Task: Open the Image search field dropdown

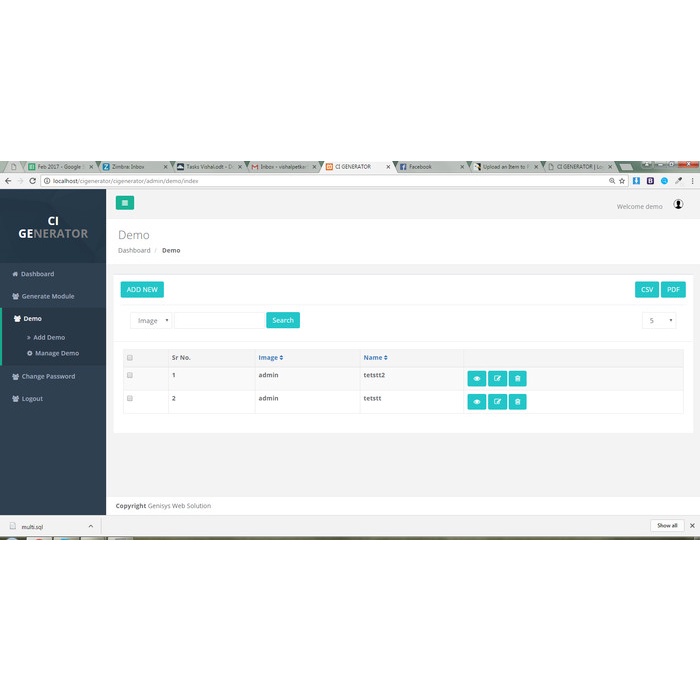Action: (151, 321)
